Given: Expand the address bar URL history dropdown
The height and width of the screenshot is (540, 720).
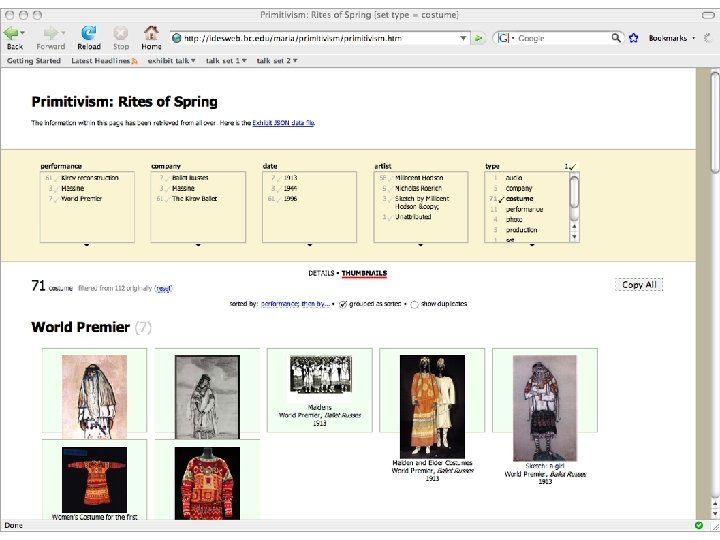Looking at the screenshot, I should 463,38.
